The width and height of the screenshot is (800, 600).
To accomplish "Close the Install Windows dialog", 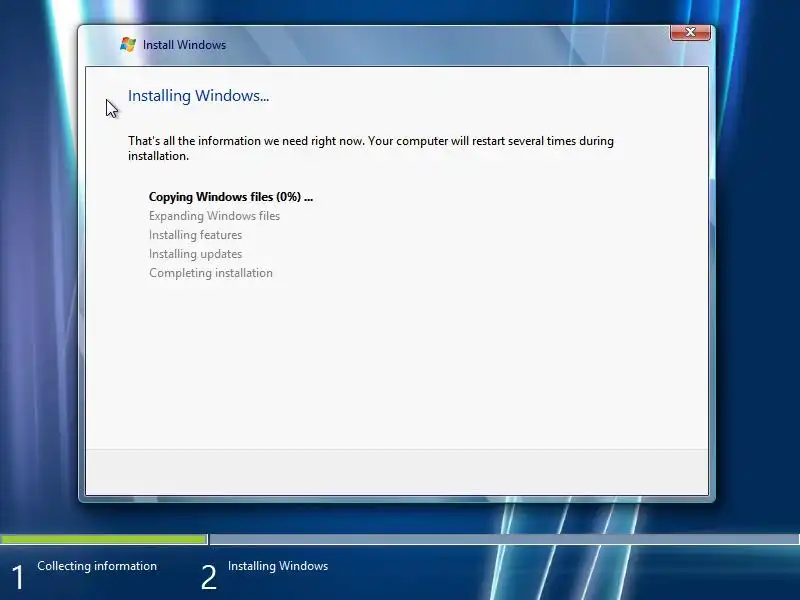I will pos(690,32).
